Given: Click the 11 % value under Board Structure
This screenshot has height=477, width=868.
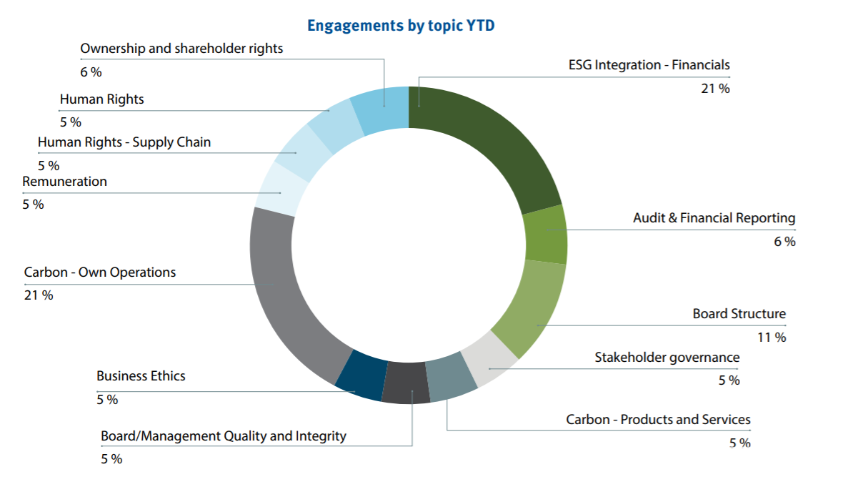Looking at the screenshot, I should tap(772, 338).
